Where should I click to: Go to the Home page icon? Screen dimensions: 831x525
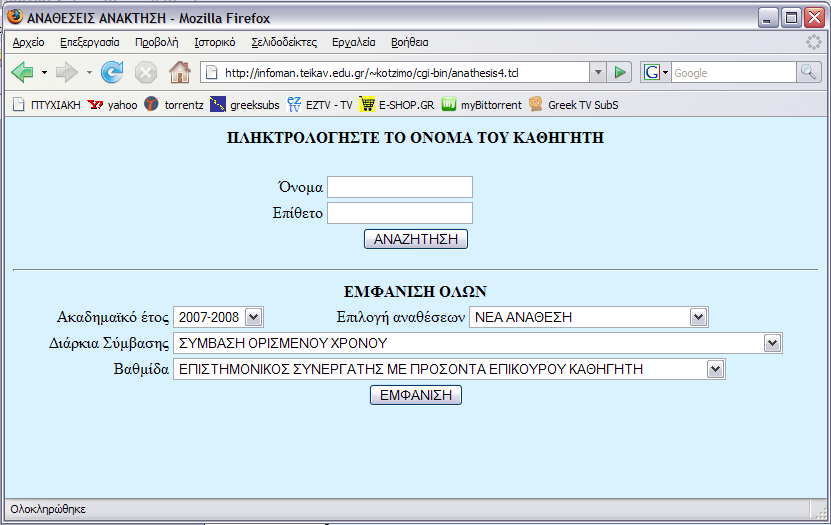[180, 72]
